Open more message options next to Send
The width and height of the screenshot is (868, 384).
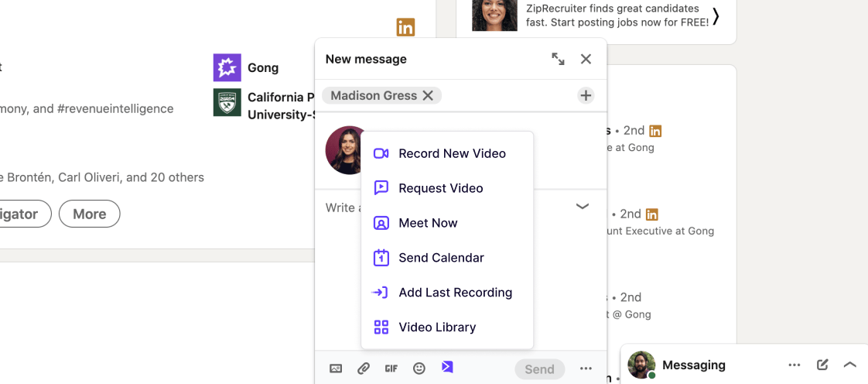coord(586,369)
